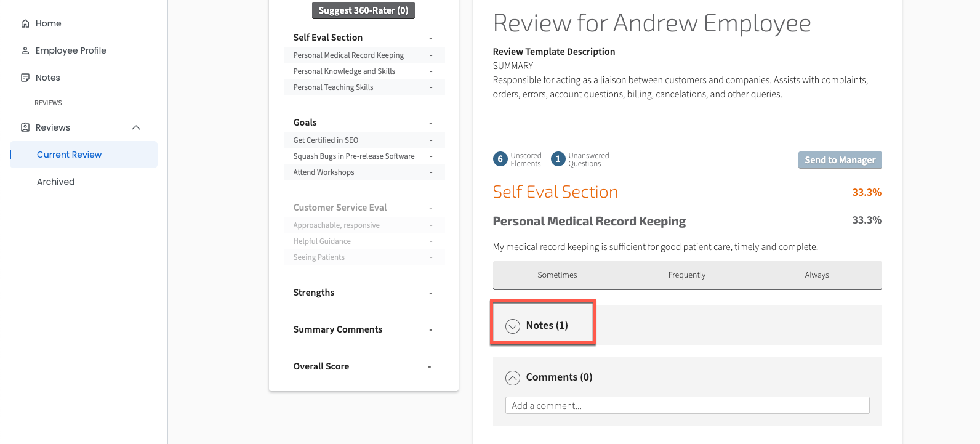The image size is (980, 444).
Task: Click the Send to Manager button
Action: [x=840, y=160]
